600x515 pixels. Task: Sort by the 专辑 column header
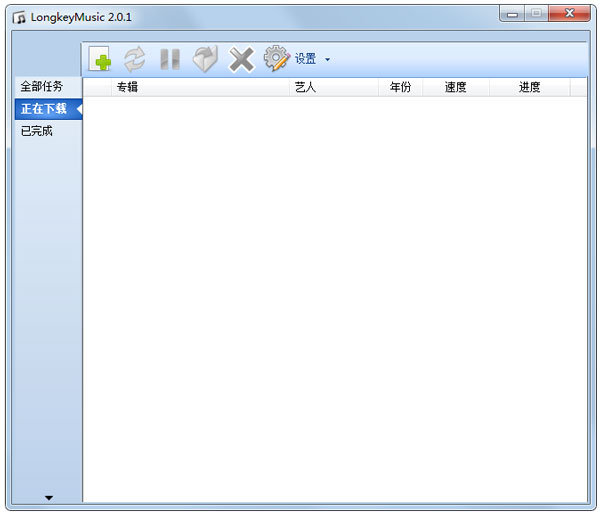click(200, 87)
